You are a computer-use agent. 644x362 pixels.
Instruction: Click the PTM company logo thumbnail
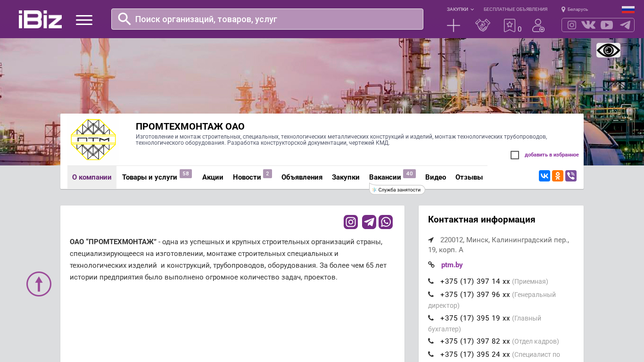(x=93, y=140)
